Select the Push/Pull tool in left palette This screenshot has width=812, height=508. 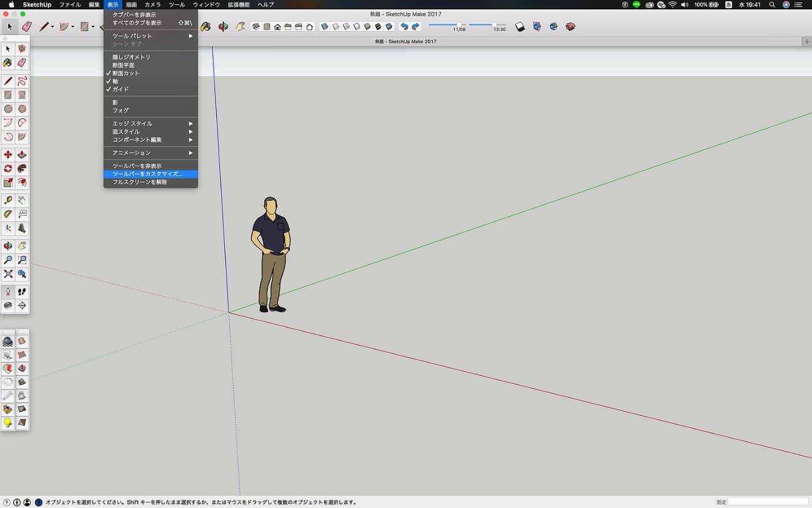coord(22,155)
